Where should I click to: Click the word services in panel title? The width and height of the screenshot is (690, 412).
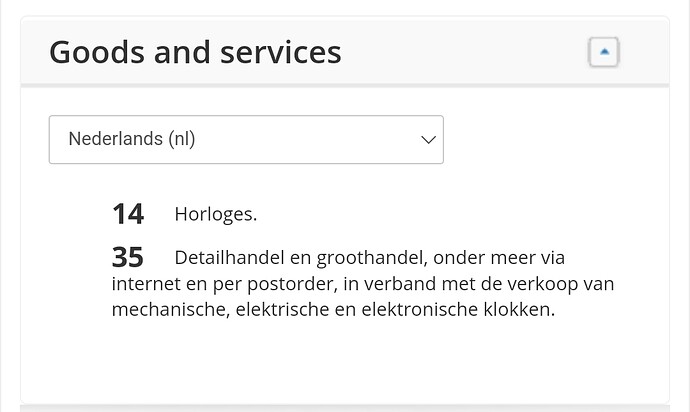point(280,52)
